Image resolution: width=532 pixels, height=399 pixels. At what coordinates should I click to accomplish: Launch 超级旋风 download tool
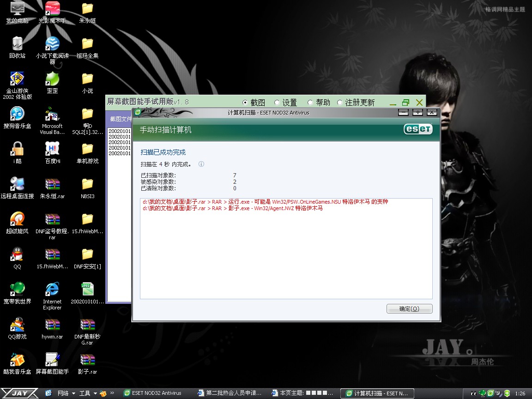pos(17,223)
